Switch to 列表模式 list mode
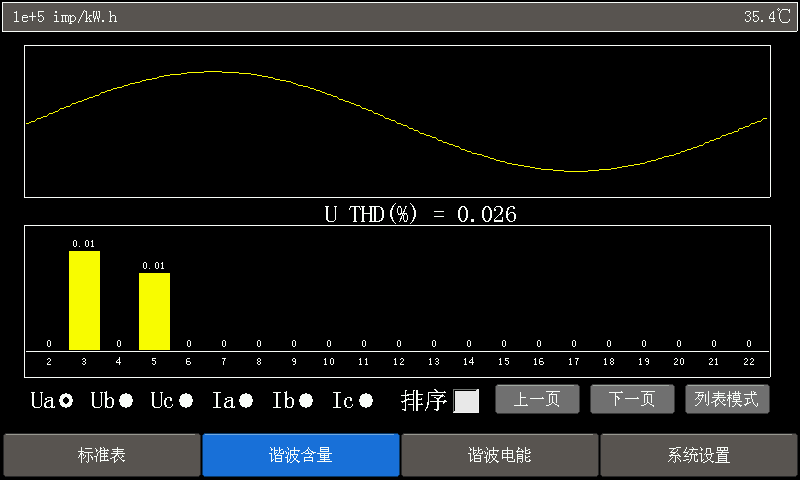 point(727,400)
